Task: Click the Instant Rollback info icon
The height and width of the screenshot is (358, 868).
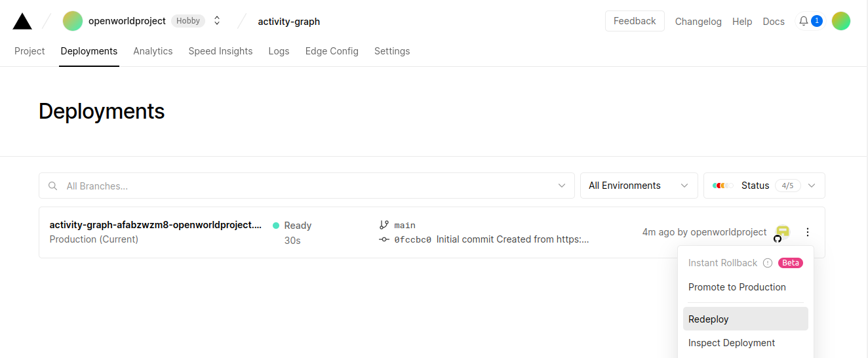Action: [768, 263]
